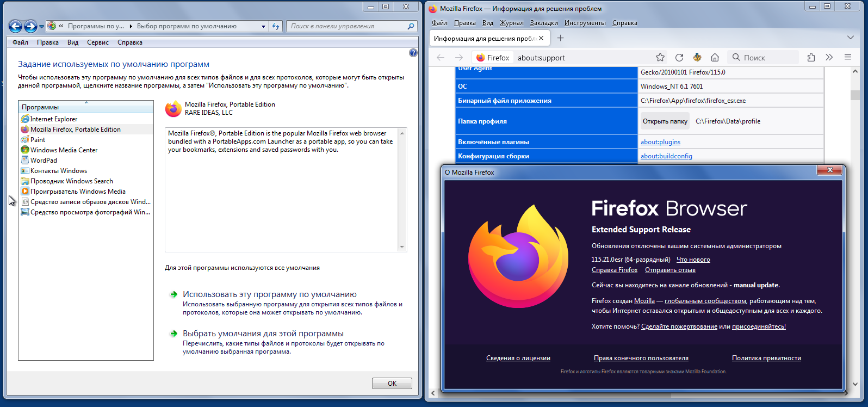Image resolution: width=868 pixels, height=407 pixels.
Task: Click the Выбор программ по умолчанию breadcrumb
Action: (x=187, y=26)
